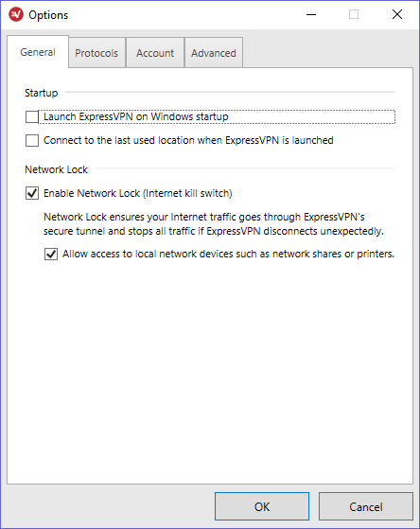420x529 pixels.
Task: Discard changes with the Cancel button
Action: 366,506
